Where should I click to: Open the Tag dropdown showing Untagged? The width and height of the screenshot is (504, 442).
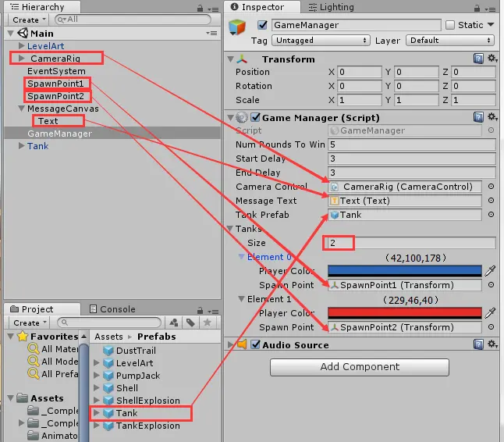(321, 40)
